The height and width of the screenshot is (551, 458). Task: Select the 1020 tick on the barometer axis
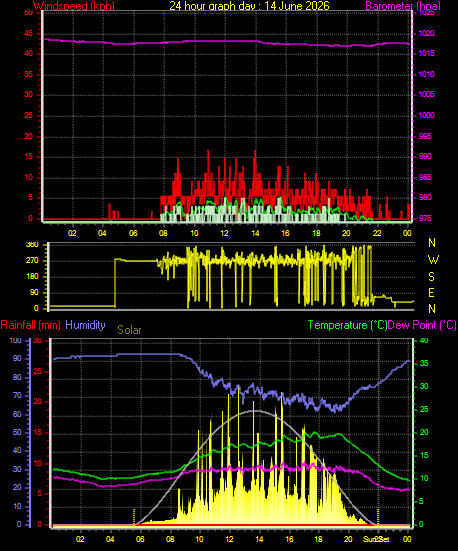click(426, 33)
